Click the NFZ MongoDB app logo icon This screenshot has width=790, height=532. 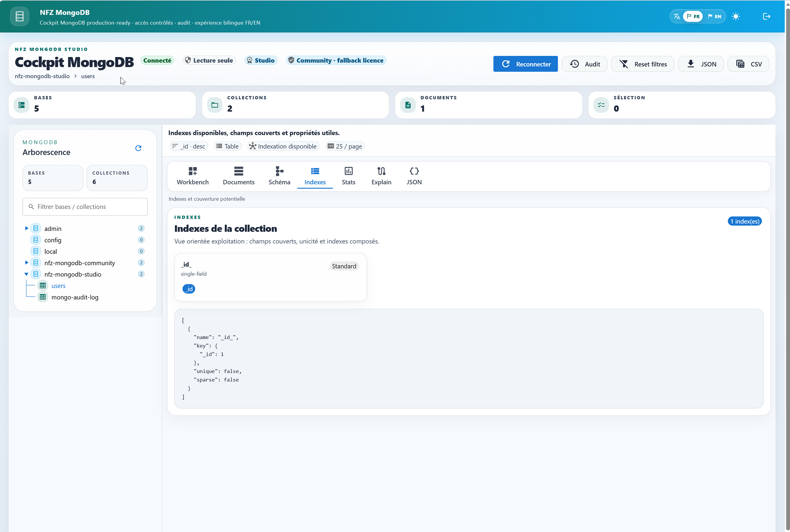pos(20,16)
